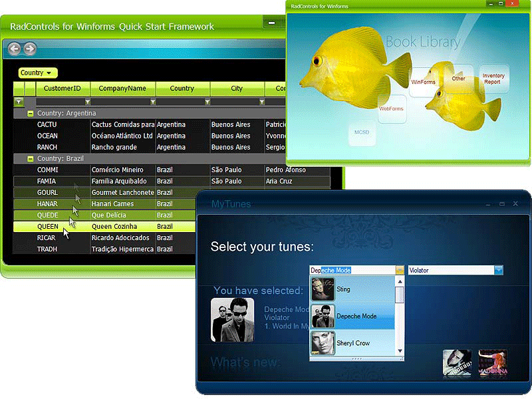Click the filter icon under City column
Screen dimensions: 532x399
[262, 102]
